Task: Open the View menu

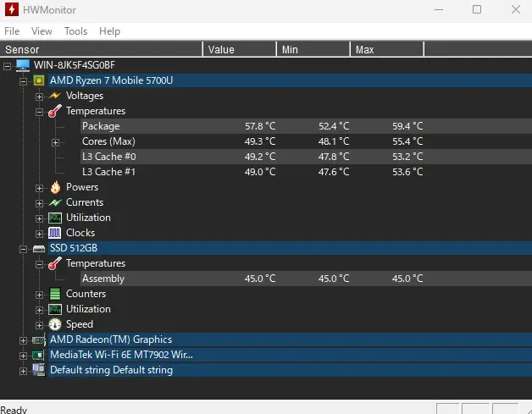Action: pos(42,31)
